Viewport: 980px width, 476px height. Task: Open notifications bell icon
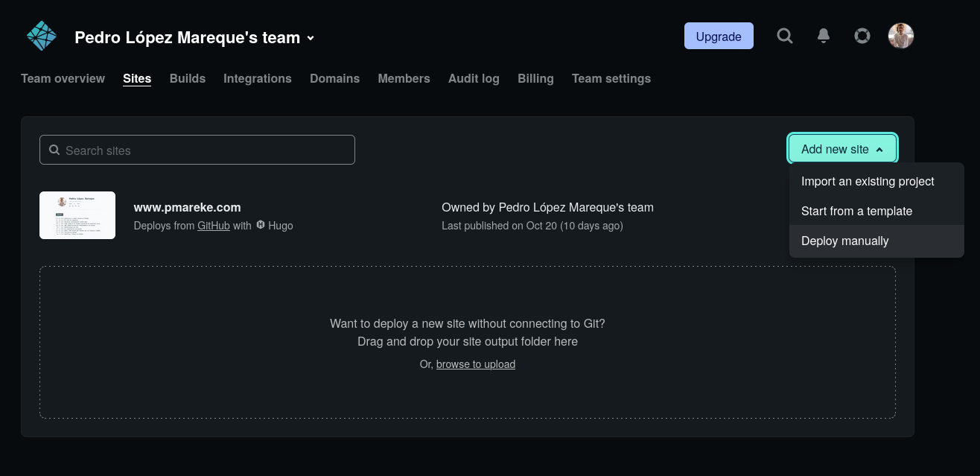coord(824,36)
